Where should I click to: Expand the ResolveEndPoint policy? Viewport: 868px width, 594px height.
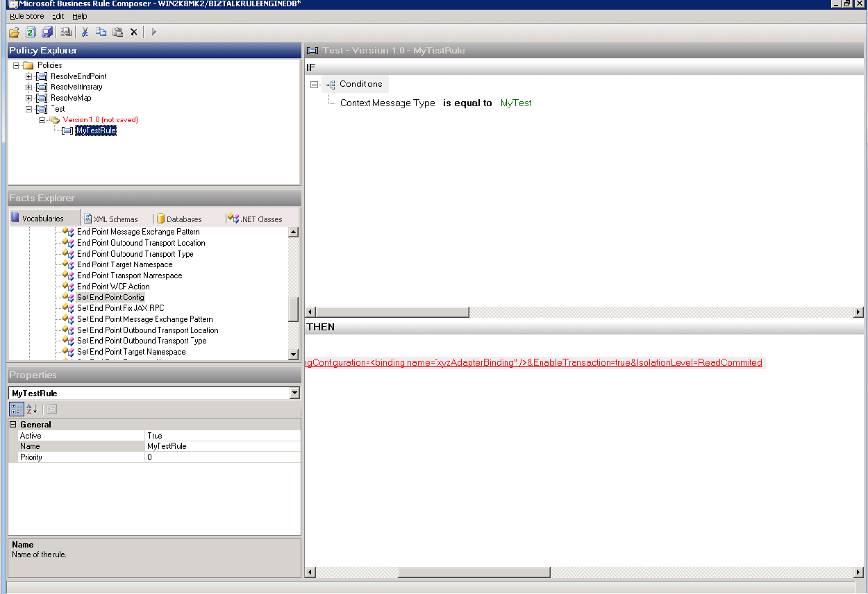[x=29, y=76]
